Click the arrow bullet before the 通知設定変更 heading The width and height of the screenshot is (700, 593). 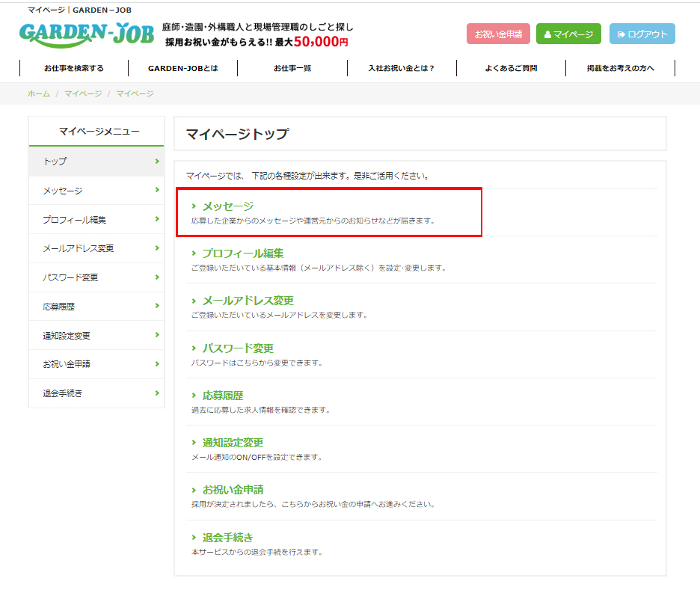point(194,443)
